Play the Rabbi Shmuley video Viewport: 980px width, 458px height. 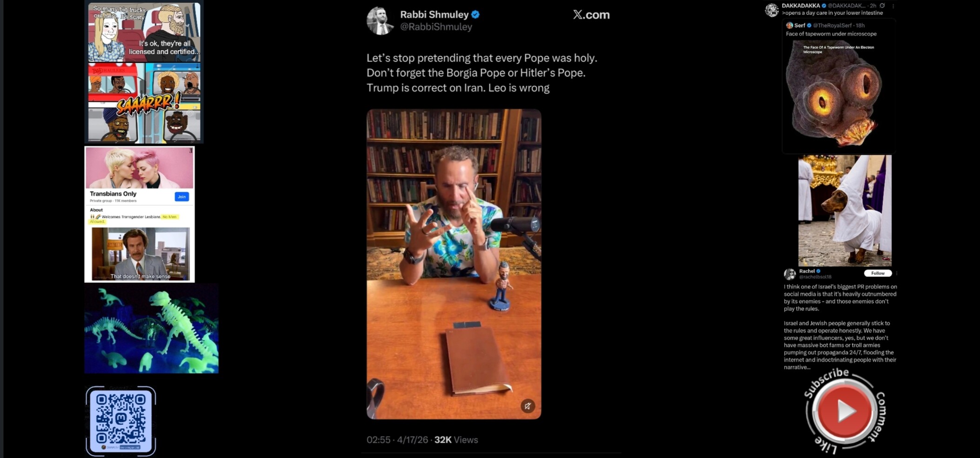coord(453,264)
